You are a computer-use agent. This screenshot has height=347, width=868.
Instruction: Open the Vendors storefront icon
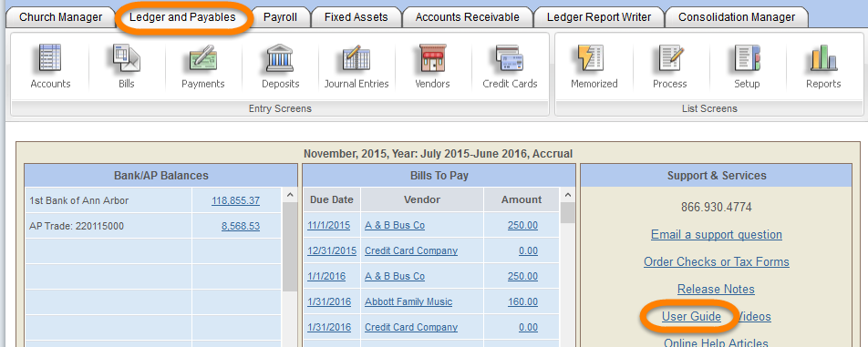coord(432,58)
